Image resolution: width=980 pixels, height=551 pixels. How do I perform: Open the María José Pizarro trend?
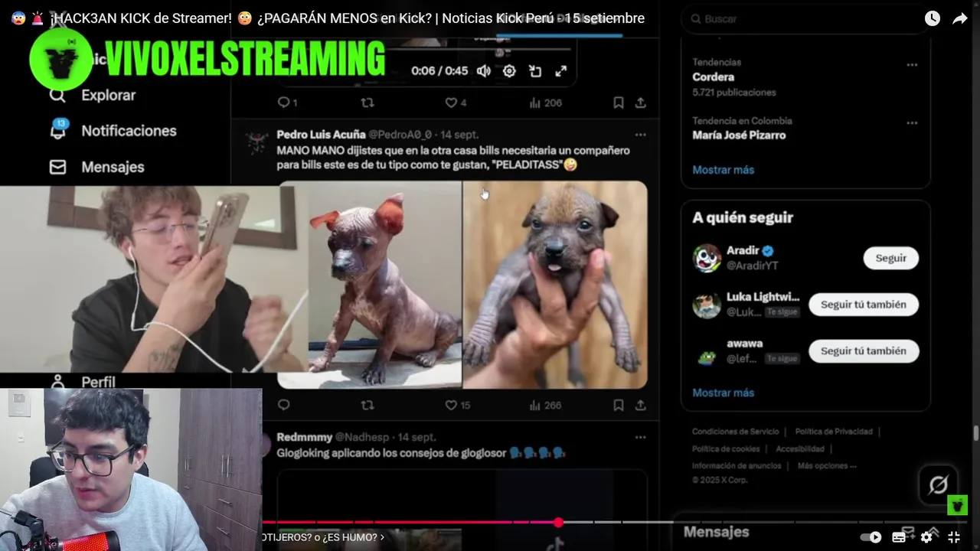pyautogui.click(x=739, y=135)
